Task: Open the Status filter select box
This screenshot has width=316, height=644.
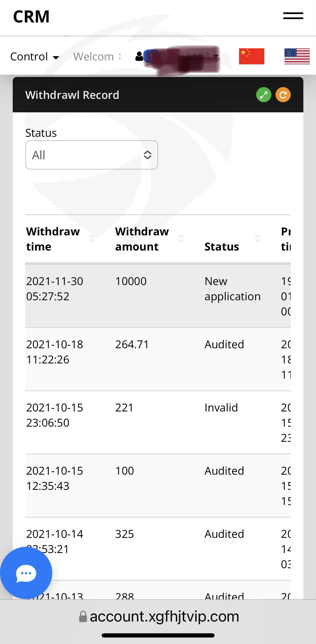Action: pyautogui.click(x=92, y=155)
